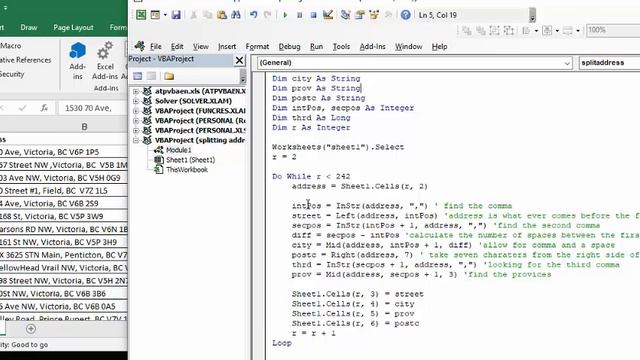Open the Add-Ins menu
This screenshot has width=640, height=360.
(372, 47)
